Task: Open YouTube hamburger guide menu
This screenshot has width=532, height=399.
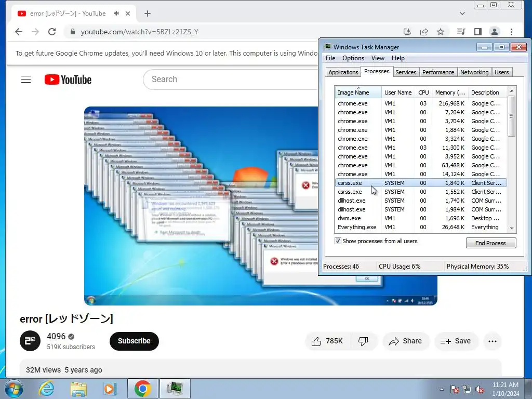Action: click(x=26, y=79)
